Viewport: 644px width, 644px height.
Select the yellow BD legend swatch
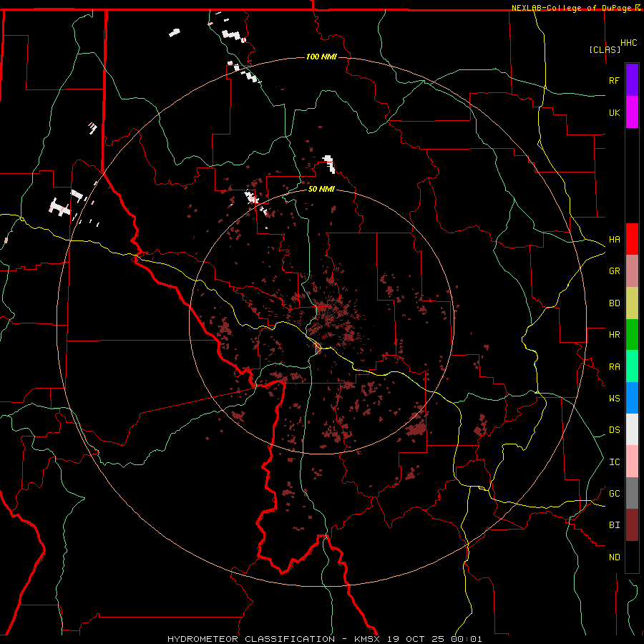point(632,303)
